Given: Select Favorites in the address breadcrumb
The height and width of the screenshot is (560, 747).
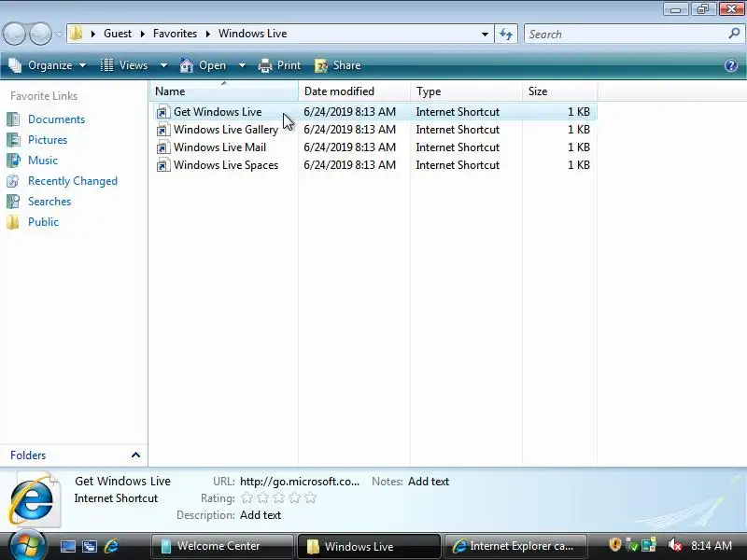Looking at the screenshot, I should (x=175, y=34).
